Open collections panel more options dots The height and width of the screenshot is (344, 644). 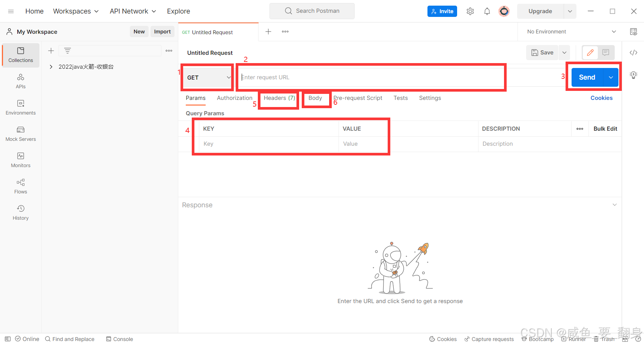(169, 51)
